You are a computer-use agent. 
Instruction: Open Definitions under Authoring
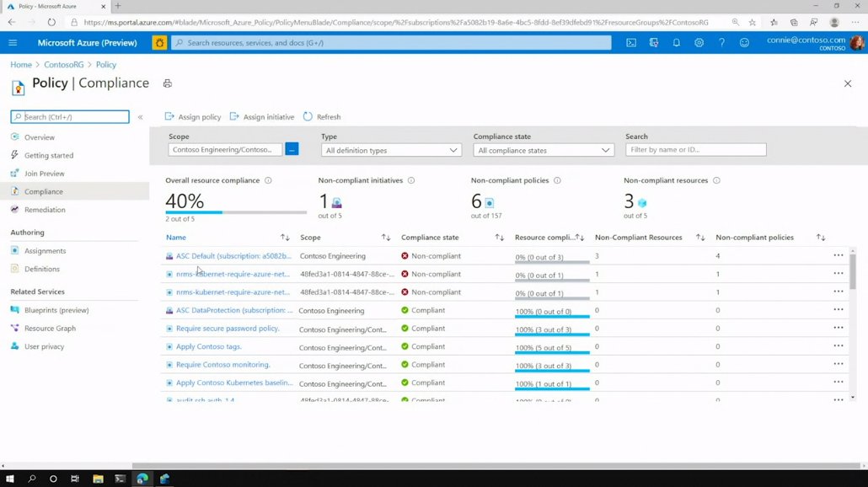tap(42, 269)
